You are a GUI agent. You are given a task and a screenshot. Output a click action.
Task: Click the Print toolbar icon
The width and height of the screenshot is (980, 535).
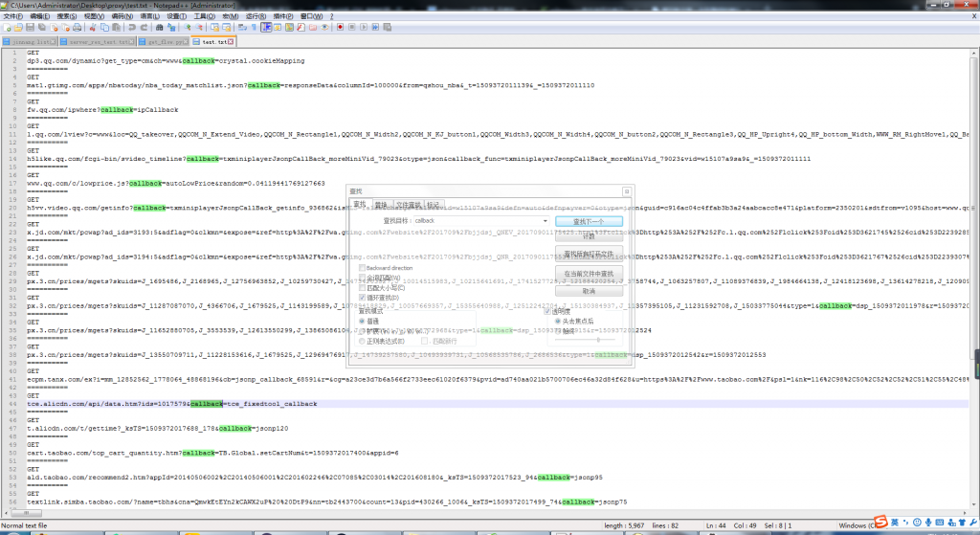(77, 28)
